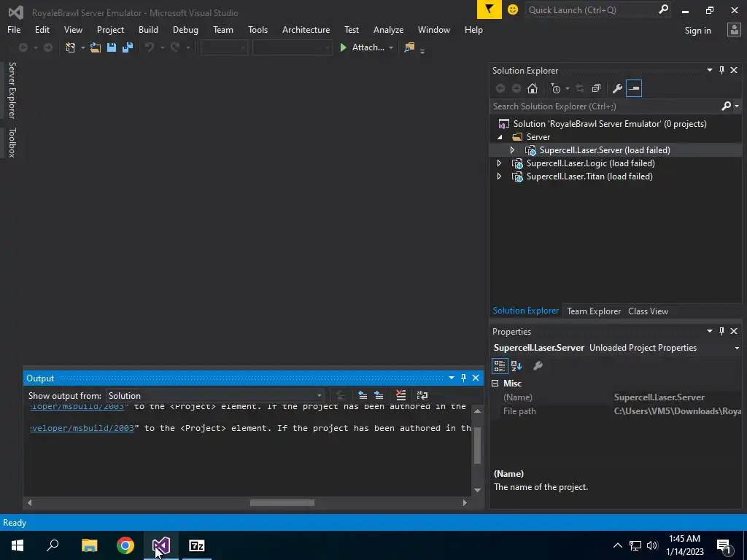The width and height of the screenshot is (747, 560).
Task: Switch to the Class View tab
Action: [648, 311]
